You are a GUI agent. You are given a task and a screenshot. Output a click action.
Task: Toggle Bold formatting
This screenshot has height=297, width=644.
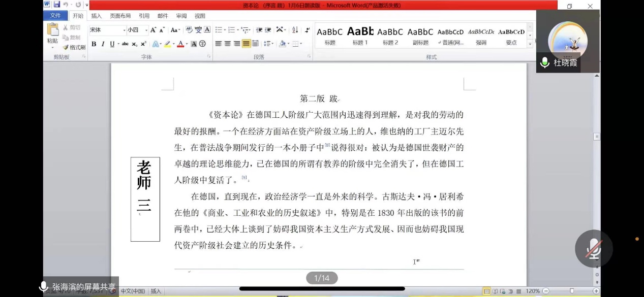94,44
